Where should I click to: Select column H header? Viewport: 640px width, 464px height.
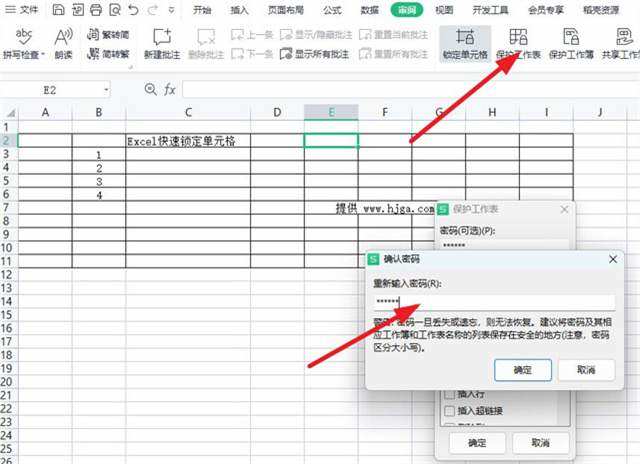(492, 112)
